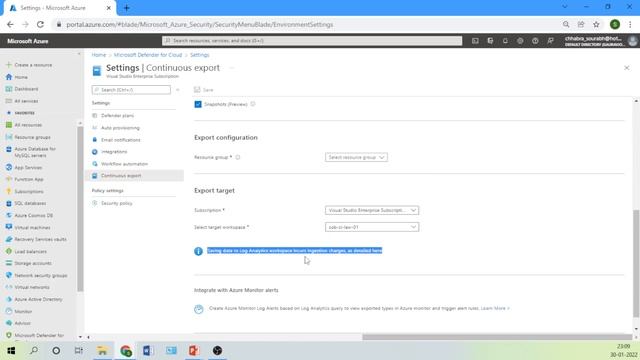
Task: Click the info icon next to Snapshots (Preview)
Action: coord(253,104)
